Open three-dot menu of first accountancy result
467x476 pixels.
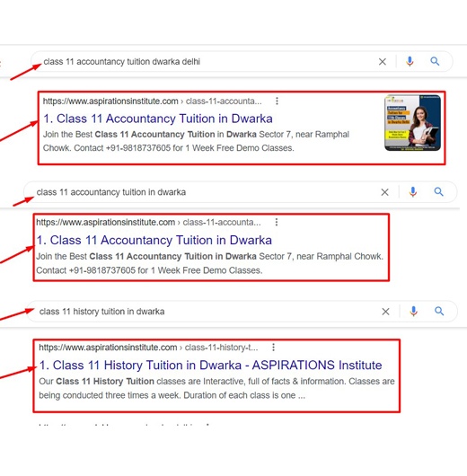(x=277, y=101)
